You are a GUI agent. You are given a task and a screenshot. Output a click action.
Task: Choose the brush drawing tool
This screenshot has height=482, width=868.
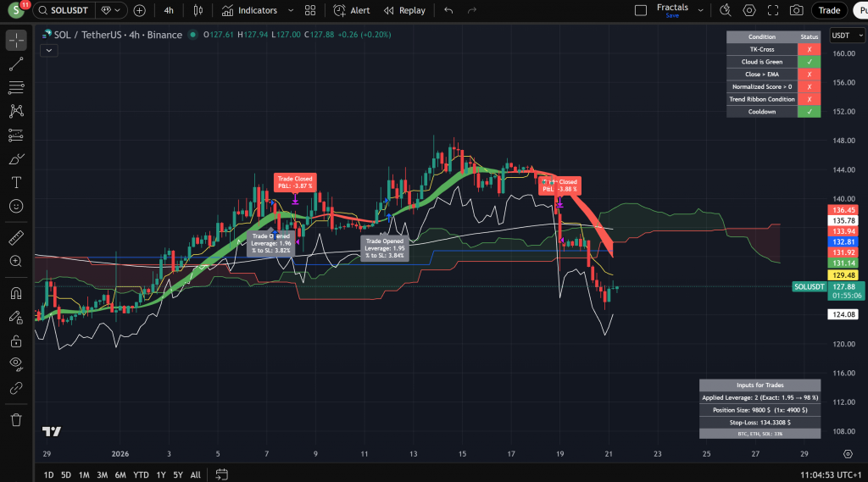(x=16, y=158)
